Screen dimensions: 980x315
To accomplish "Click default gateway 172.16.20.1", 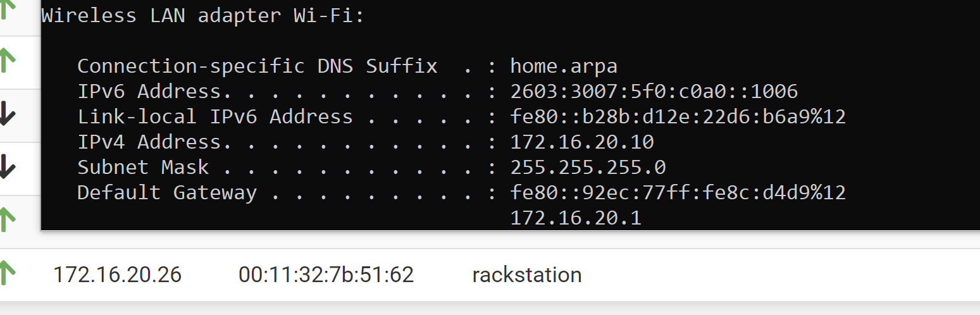I will tap(576, 218).
